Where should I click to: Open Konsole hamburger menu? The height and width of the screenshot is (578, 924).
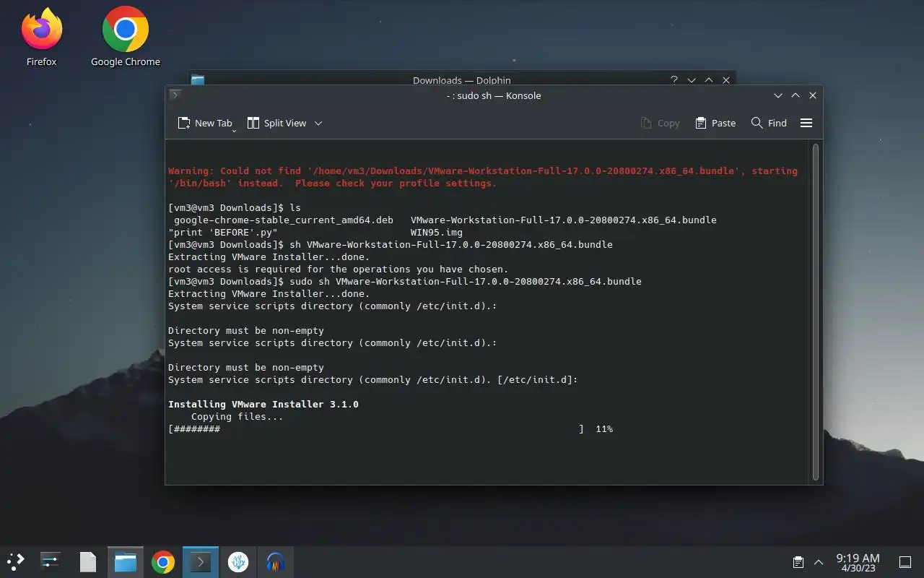[806, 123]
